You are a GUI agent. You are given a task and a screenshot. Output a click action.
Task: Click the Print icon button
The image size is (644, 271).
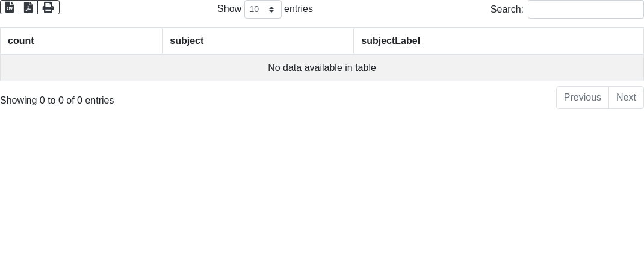pyautogui.click(x=48, y=7)
